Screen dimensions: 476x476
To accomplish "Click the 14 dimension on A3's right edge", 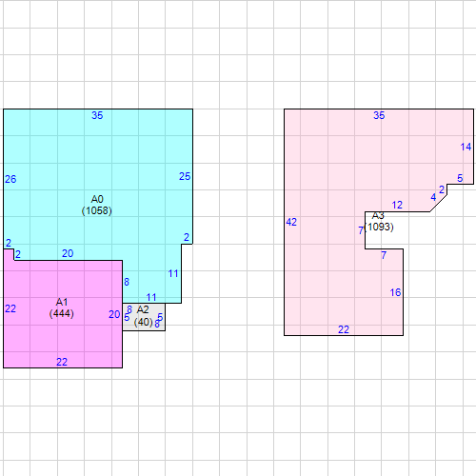I will point(466,147).
